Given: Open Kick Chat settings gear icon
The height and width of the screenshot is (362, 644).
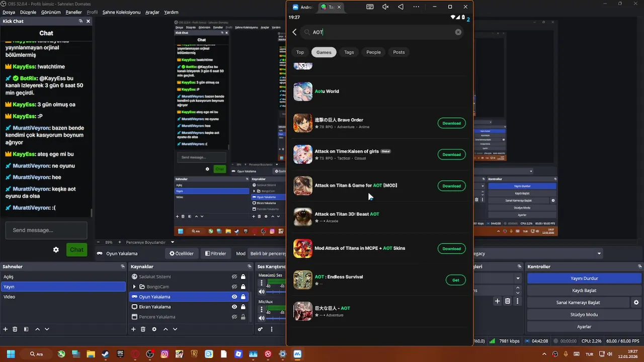Looking at the screenshot, I should (56, 250).
